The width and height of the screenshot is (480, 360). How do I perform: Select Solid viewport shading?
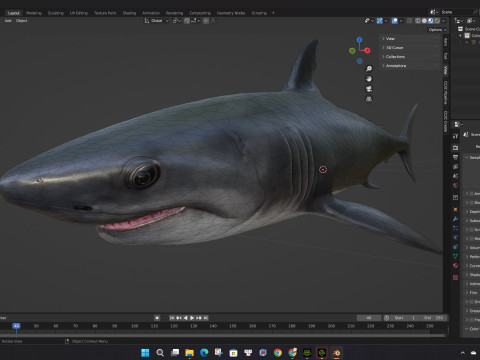point(424,21)
